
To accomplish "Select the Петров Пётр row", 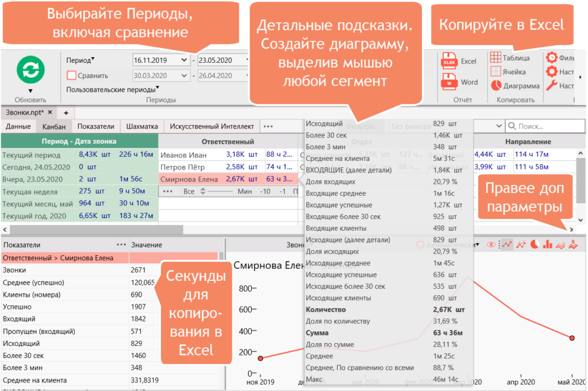I will pyautogui.click(x=228, y=167).
